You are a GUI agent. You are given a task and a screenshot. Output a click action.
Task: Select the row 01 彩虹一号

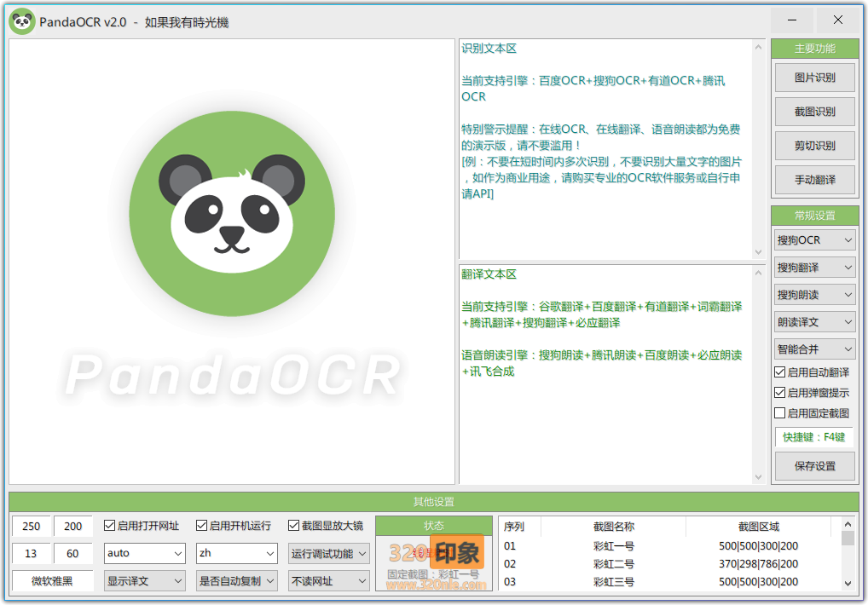point(670,546)
